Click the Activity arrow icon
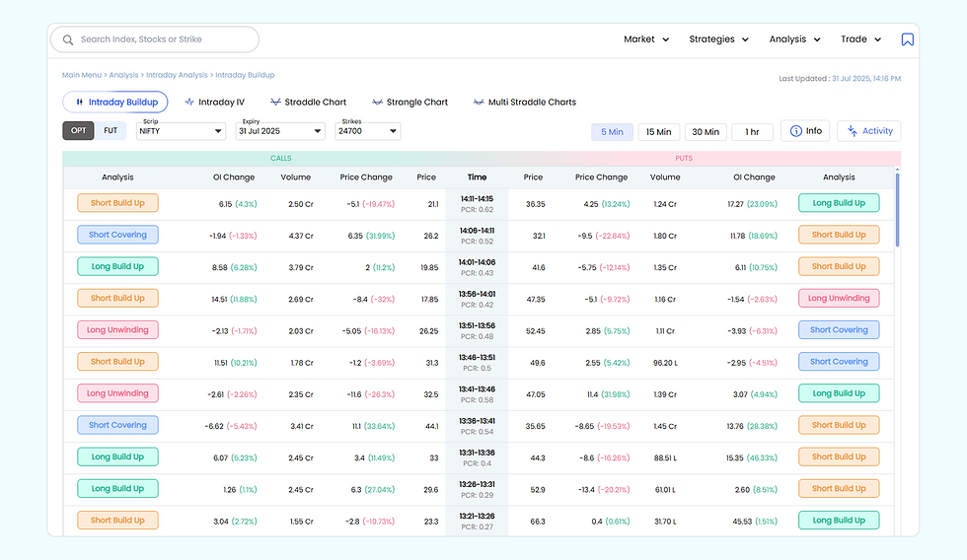This screenshot has height=560, width=967. [x=853, y=130]
